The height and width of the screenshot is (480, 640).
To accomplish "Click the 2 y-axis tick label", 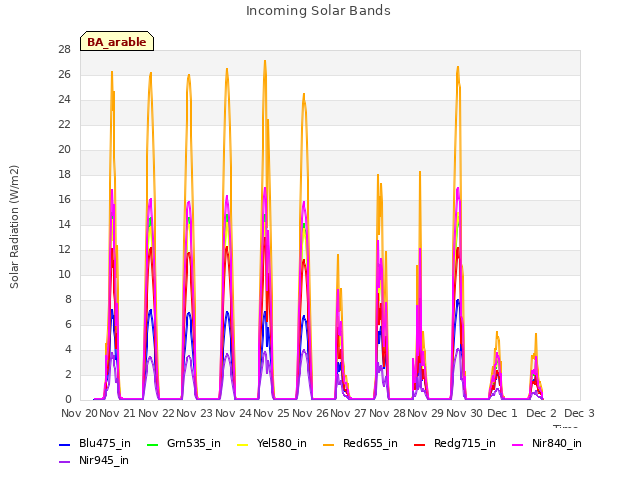I will tap(68, 374).
